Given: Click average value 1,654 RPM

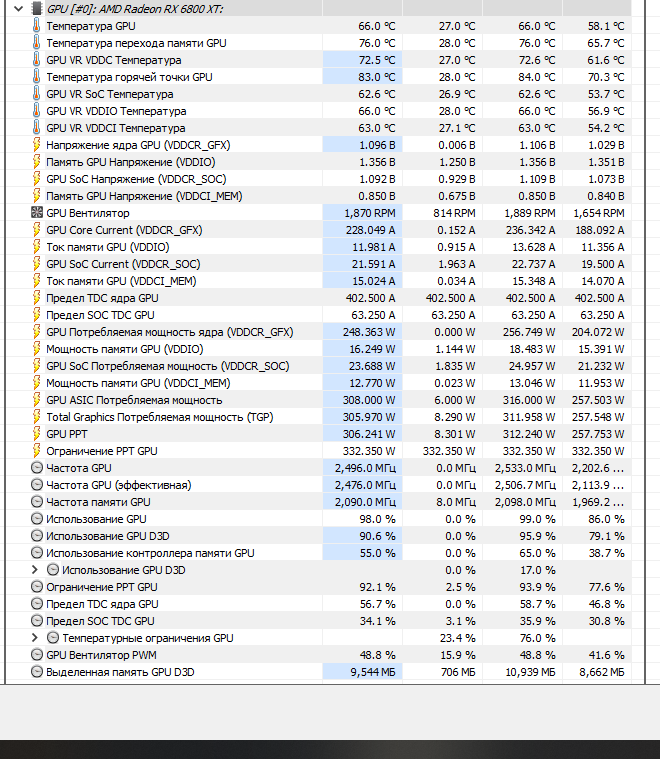Looking at the screenshot, I should tap(599, 213).
